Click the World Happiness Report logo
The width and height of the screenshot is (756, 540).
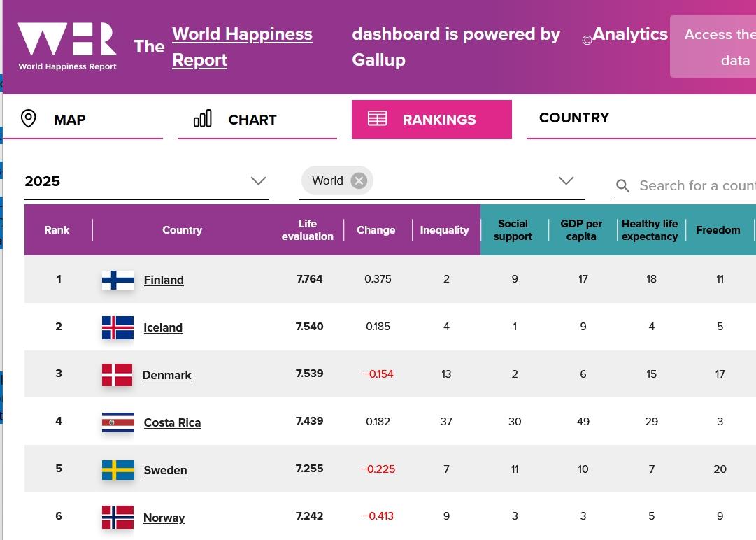point(67,46)
